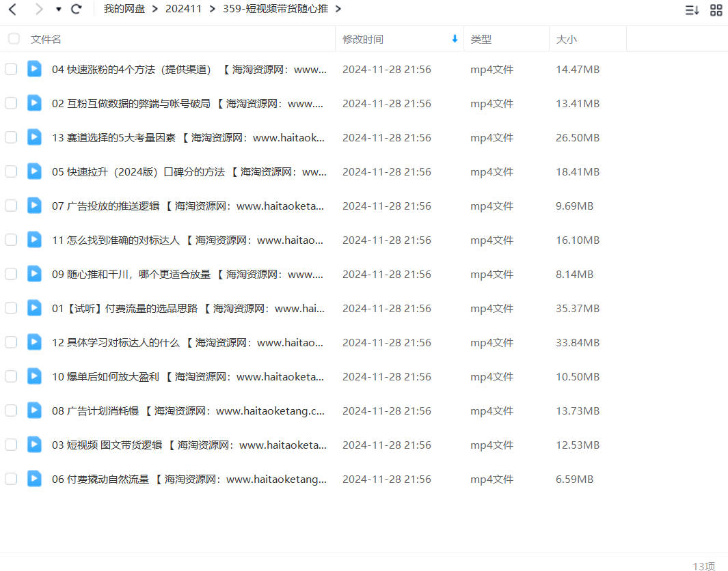
Task: Click the video icon of file 12
Action: pyautogui.click(x=34, y=342)
